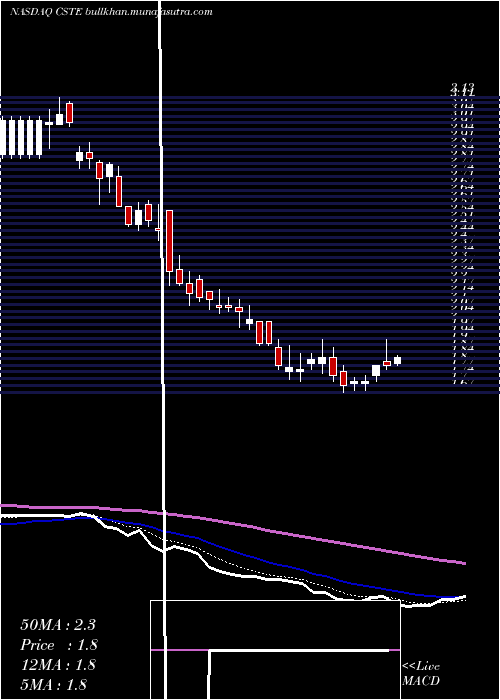Open the <<Live MACD link

coord(421,674)
